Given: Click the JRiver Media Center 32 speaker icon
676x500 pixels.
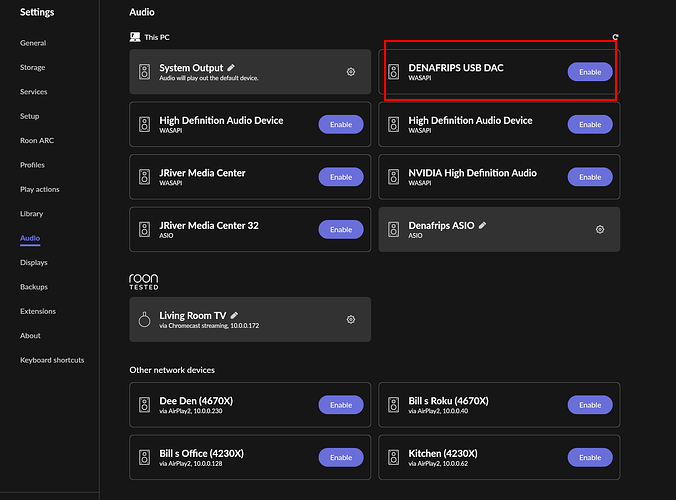Looking at the screenshot, I should point(144,229).
